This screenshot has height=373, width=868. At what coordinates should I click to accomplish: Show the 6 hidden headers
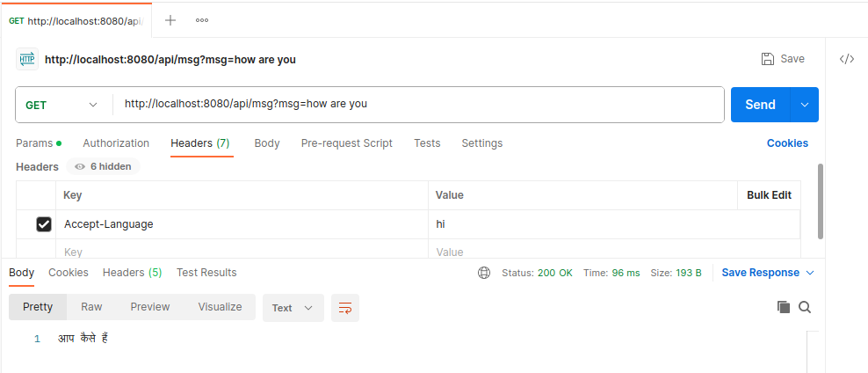click(104, 166)
